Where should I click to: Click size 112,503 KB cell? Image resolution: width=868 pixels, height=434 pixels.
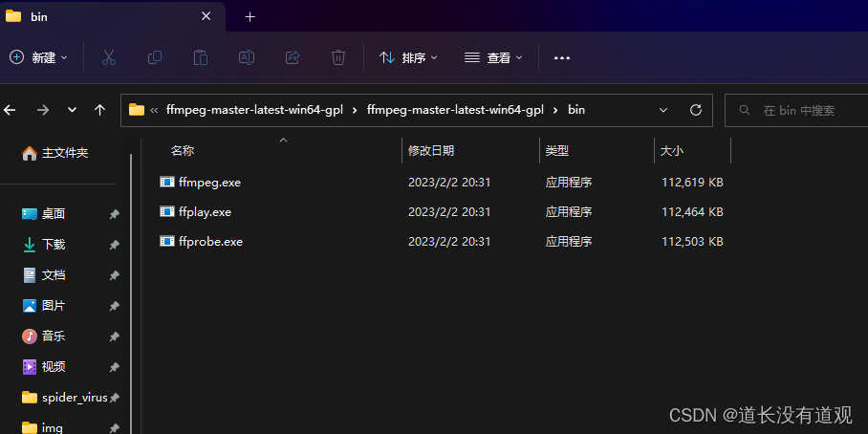coord(692,242)
